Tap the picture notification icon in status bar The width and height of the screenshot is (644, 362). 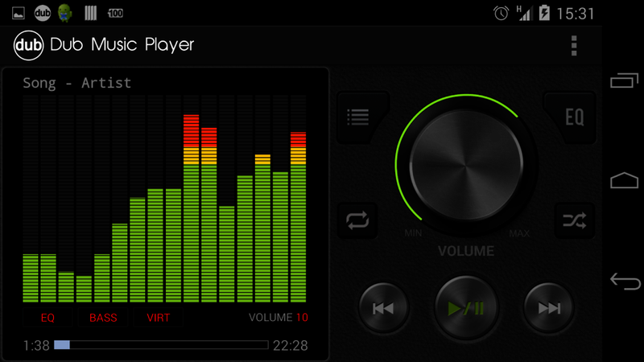tap(19, 13)
